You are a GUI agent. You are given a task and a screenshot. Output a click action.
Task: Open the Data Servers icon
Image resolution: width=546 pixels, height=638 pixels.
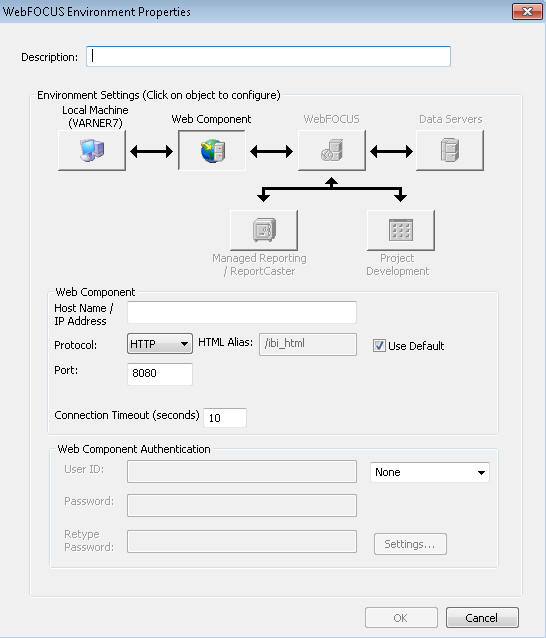coord(450,150)
